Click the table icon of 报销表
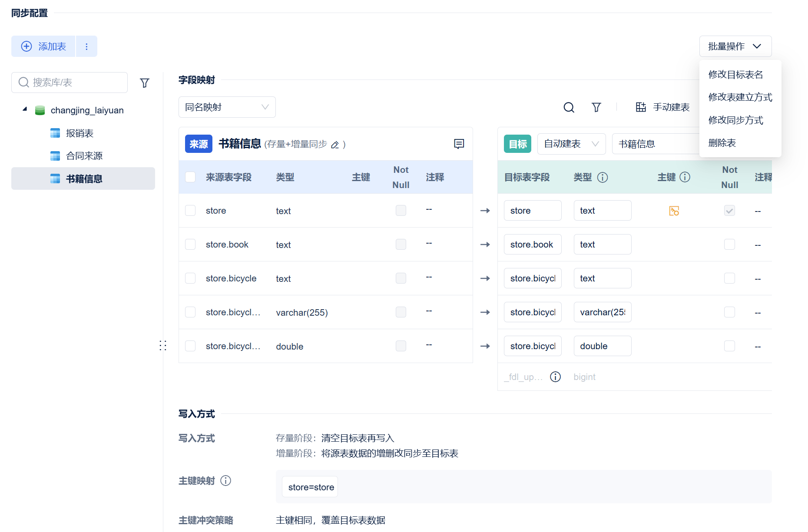 [55, 133]
